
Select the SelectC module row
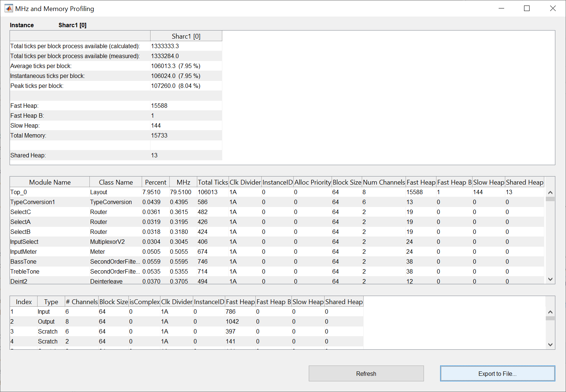pyautogui.click(x=277, y=212)
